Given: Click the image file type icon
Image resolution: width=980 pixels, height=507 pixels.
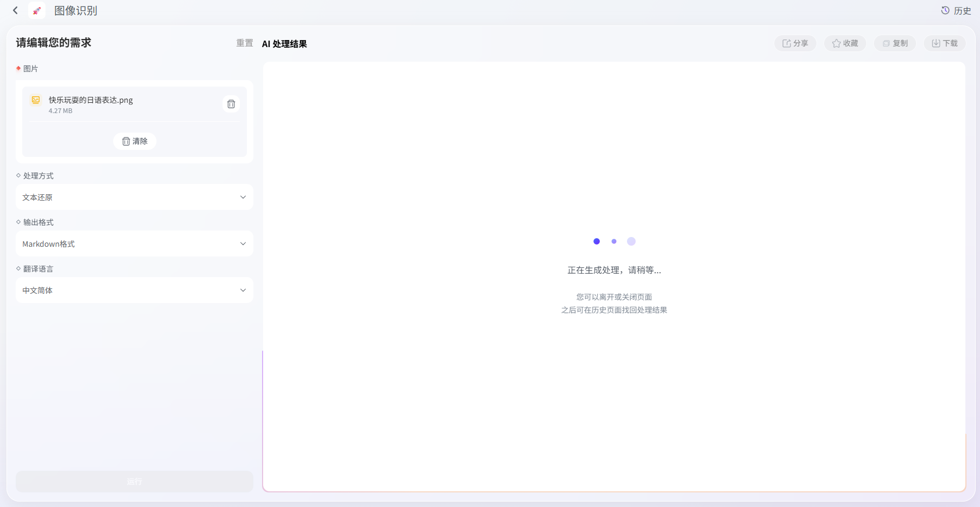Looking at the screenshot, I should (x=36, y=100).
